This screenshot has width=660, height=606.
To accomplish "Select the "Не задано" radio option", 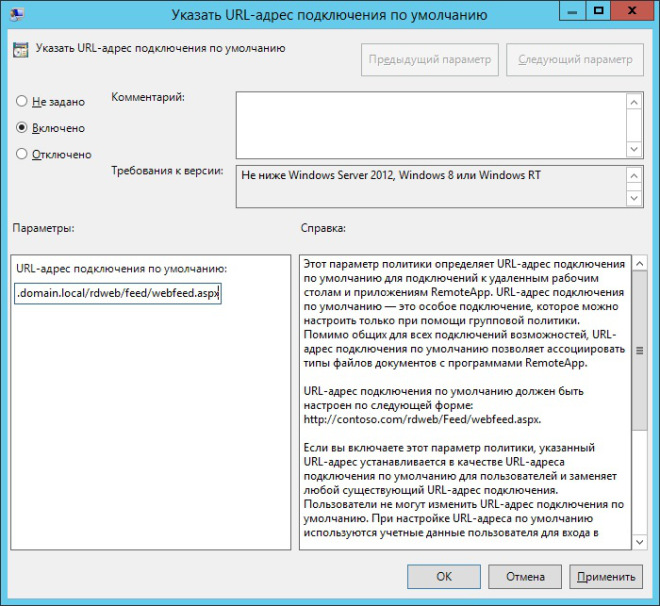I will [x=22, y=102].
